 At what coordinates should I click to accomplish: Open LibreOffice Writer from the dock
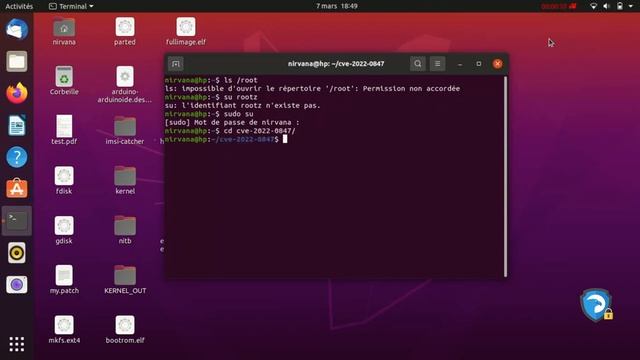[x=17, y=125]
